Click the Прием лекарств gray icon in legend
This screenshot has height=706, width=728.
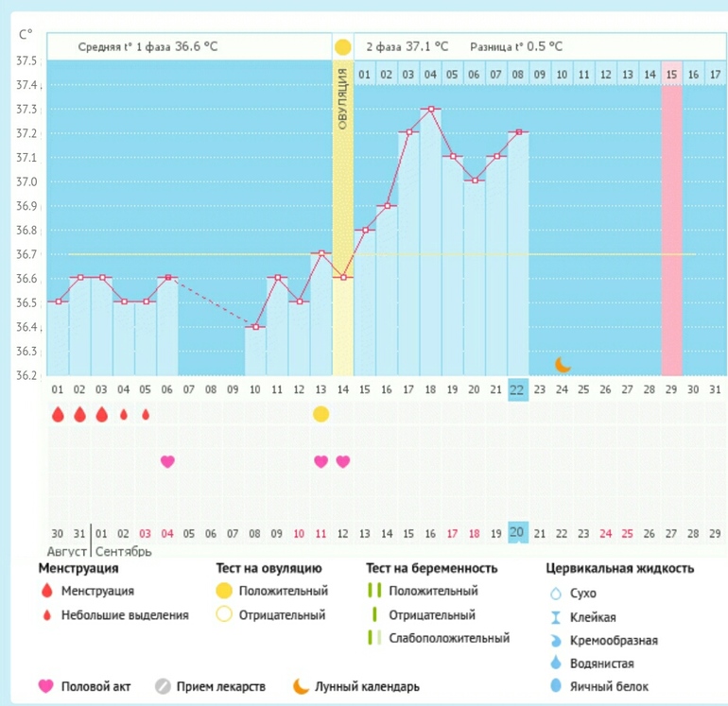(x=163, y=686)
